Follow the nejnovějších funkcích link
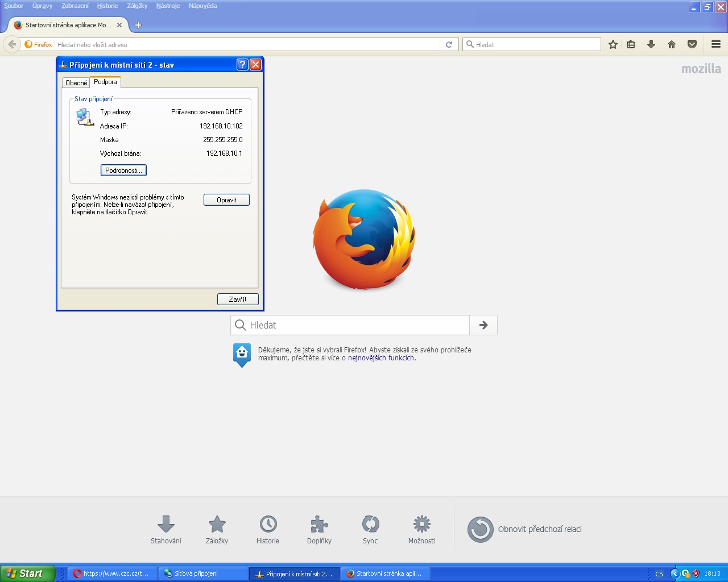 tap(381, 358)
